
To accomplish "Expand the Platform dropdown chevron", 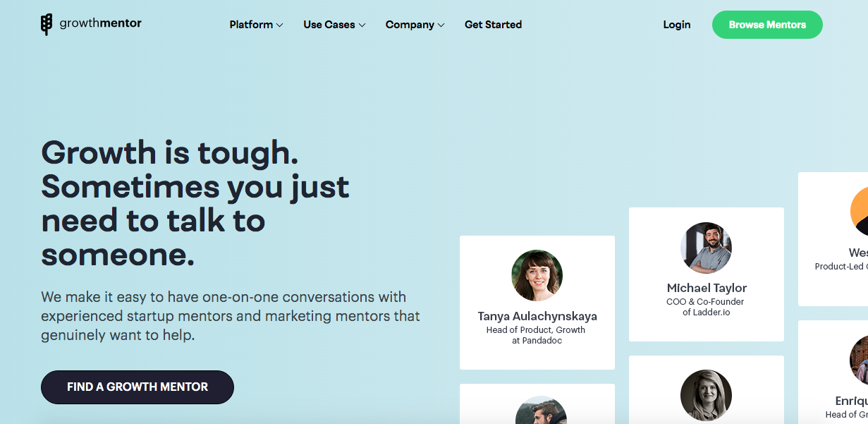I will coord(280,25).
